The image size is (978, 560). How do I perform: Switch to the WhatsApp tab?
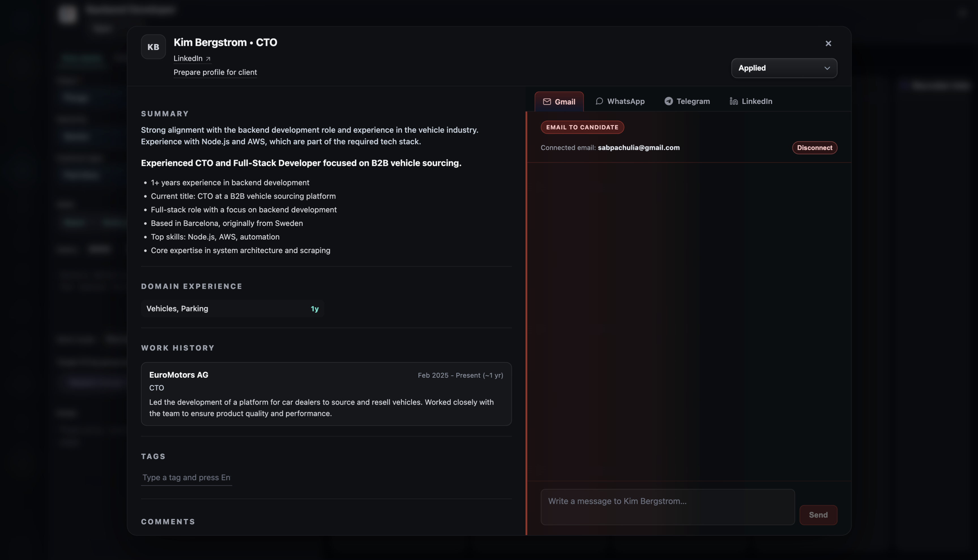pos(620,101)
